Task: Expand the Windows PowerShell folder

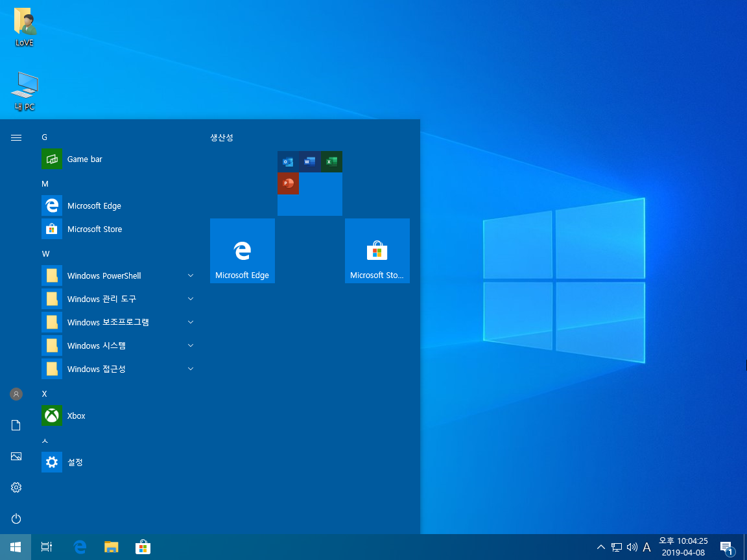Action: [x=118, y=275]
